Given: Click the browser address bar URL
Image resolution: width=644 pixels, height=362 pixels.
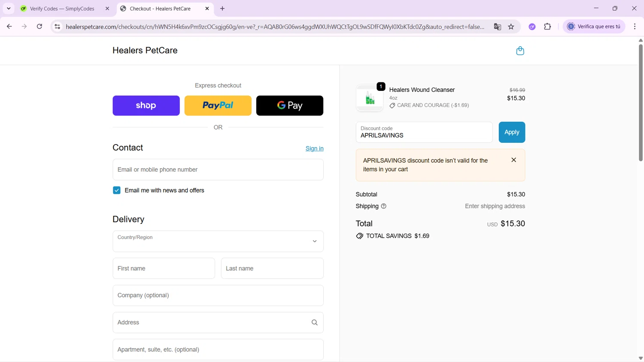Looking at the screenshot, I should (275, 27).
